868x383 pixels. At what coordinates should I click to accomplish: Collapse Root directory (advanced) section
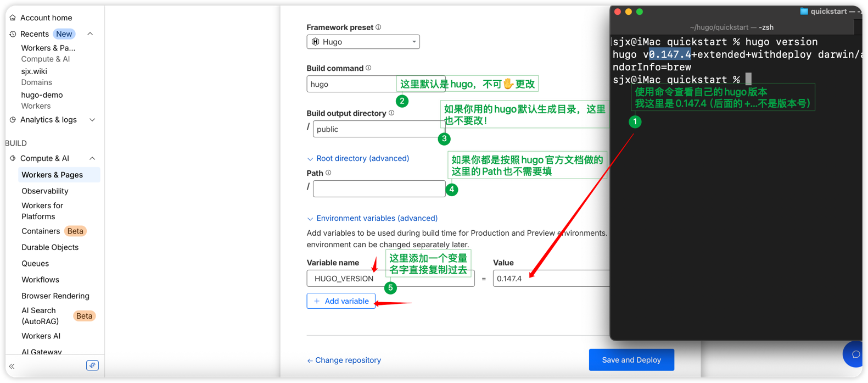tap(310, 159)
